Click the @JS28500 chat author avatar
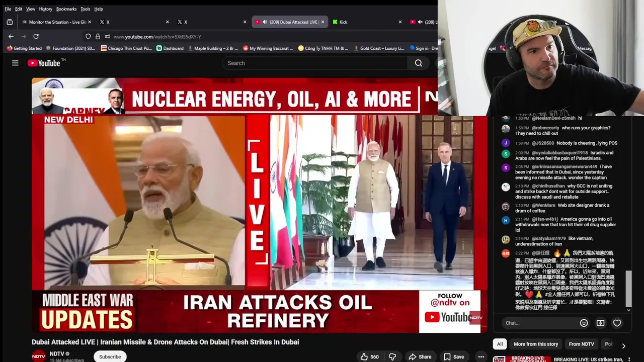Image resolution: width=644 pixels, height=362 pixels. [x=506, y=143]
